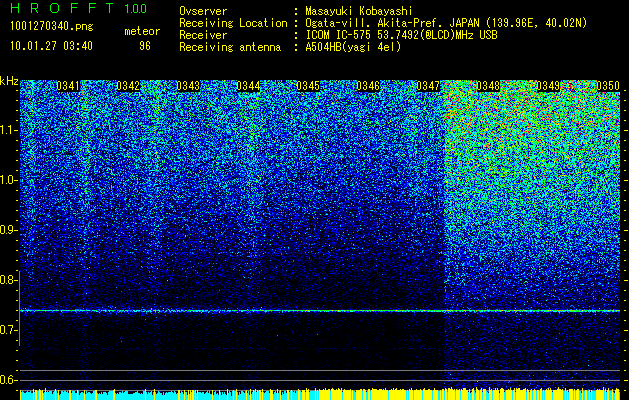Click the 0348 time marker
This screenshot has width=629, height=400.
pyautogui.click(x=488, y=86)
